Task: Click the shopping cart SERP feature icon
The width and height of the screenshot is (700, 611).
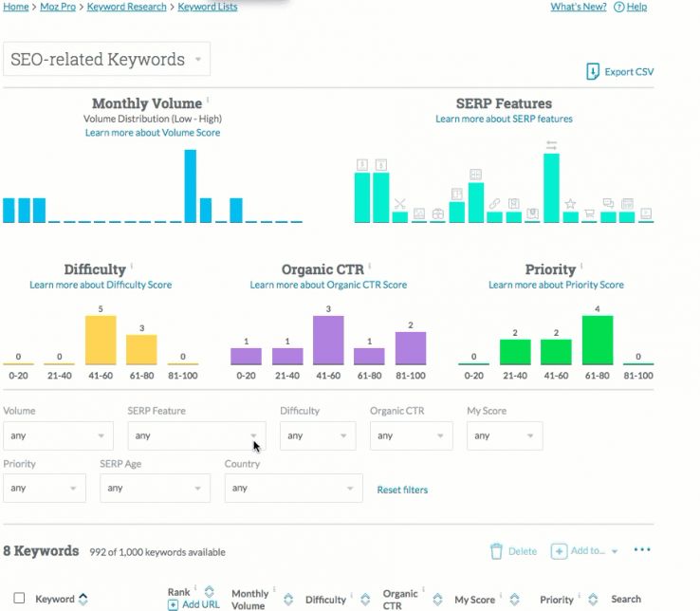Action: click(589, 213)
